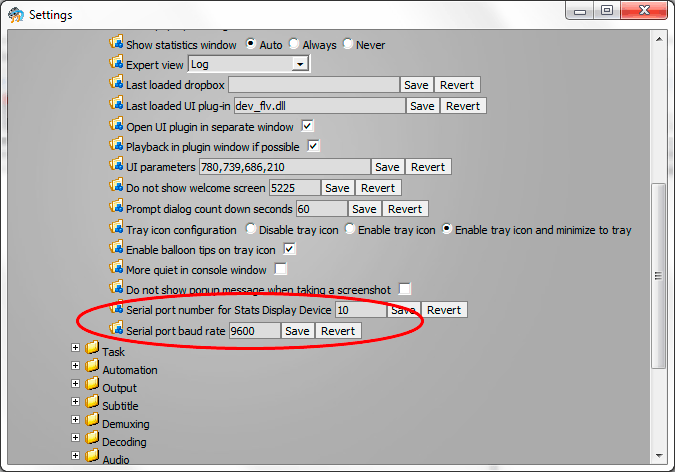Select Always for Show statistics window

tap(294, 45)
